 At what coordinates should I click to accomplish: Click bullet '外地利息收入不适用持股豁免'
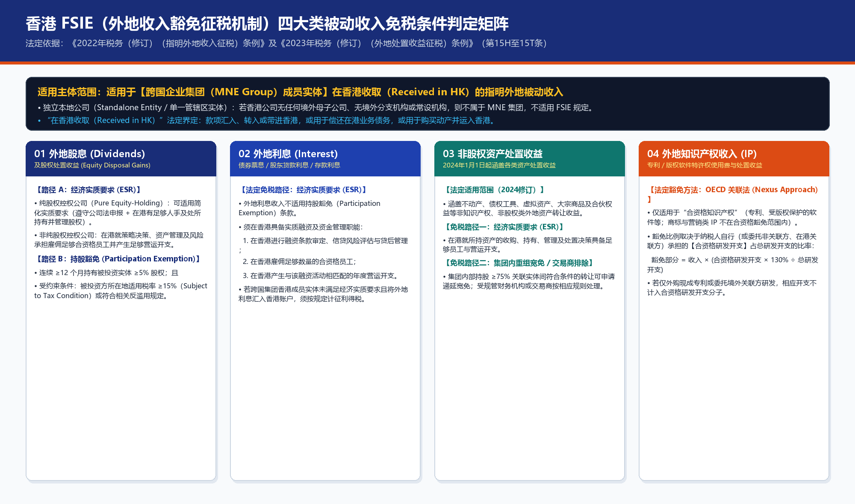click(310, 208)
